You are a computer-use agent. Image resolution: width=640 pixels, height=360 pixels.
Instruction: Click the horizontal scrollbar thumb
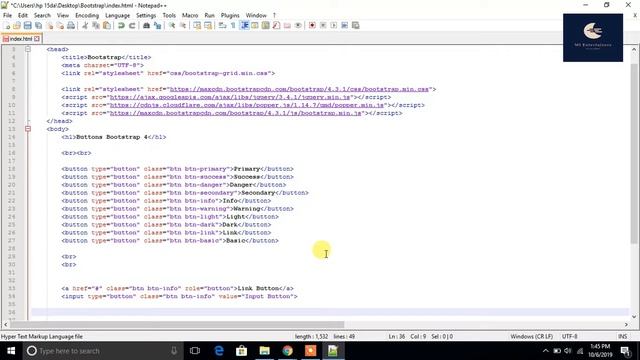[177, 325]
